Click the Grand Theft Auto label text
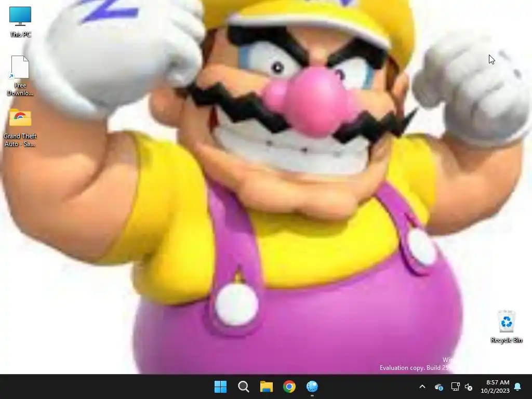Image resolution: width=532 pixels, height=399 pixels. point(20,140)
